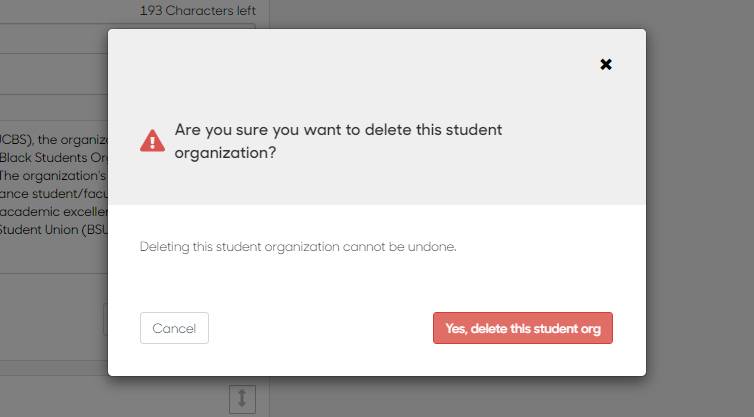Click the 'Black Students' text in the background
This screenshot has height=417, width=754.
point(50,158)
